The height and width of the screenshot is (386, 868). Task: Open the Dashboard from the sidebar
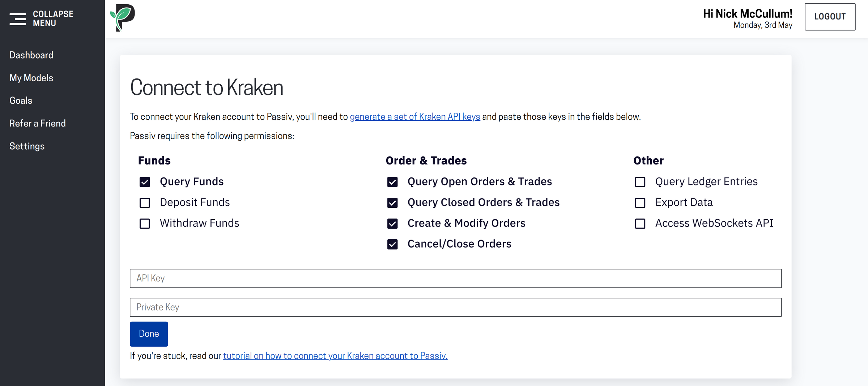[31, 55]
